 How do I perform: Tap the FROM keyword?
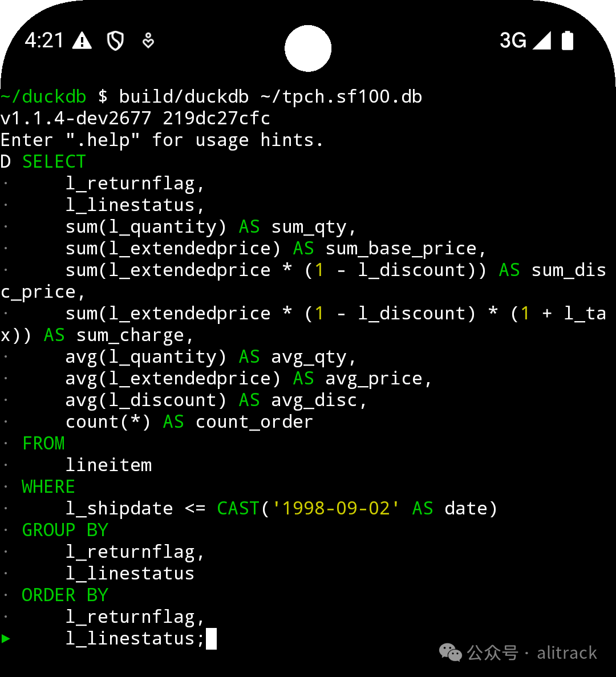[43, 443]
